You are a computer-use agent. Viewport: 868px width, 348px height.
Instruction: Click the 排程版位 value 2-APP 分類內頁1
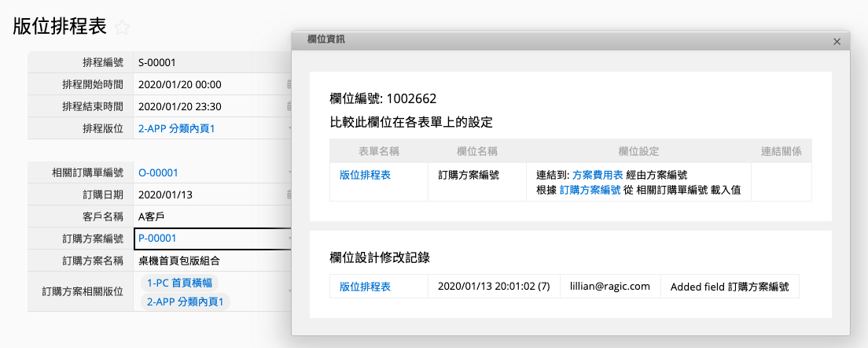tap(176, 128)
